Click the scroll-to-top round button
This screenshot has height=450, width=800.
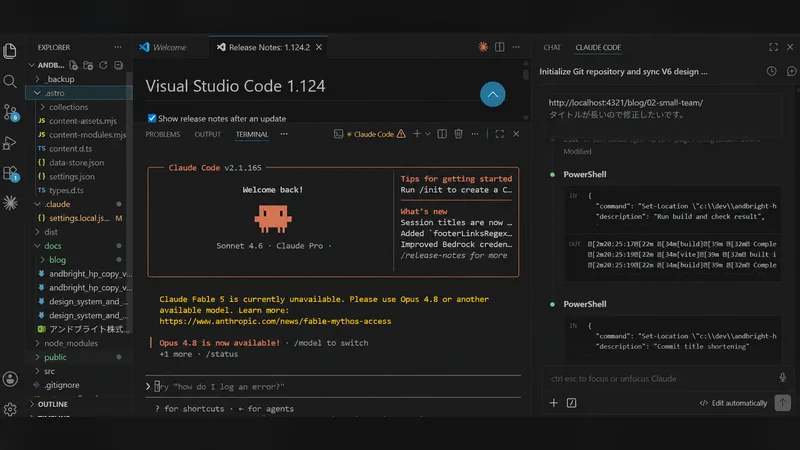coord(492,94)
